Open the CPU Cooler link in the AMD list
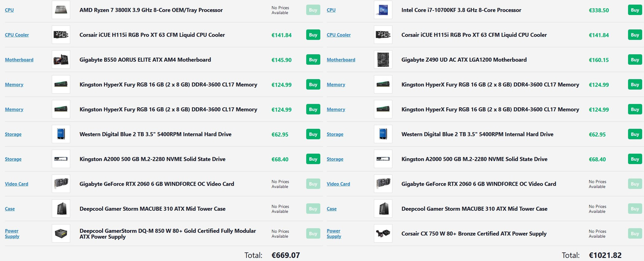644x261 pixels. click(x=17, y=35)
